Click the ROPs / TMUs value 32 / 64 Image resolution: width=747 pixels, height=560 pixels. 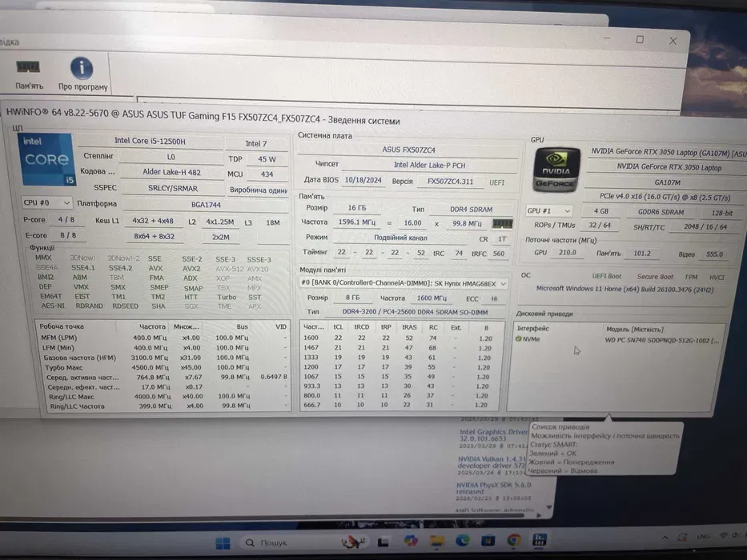click(600, 226)
